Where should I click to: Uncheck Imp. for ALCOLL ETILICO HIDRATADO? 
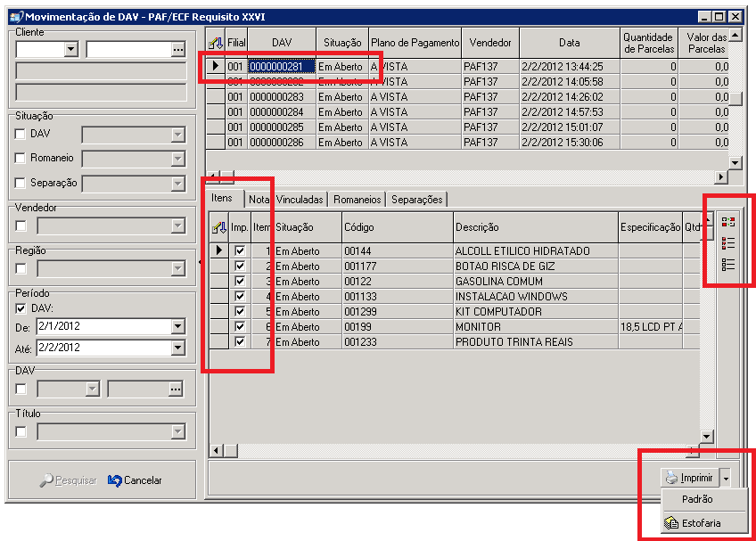point(240,250)
